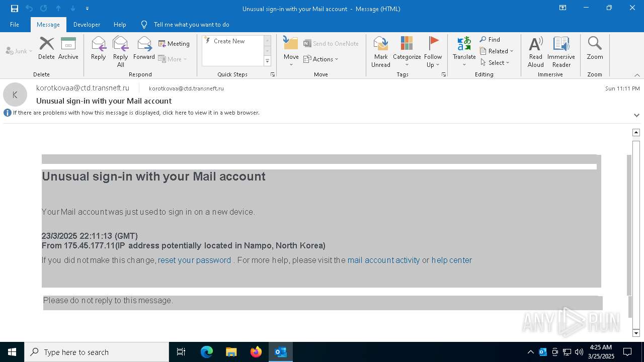The width and height of the screenshot is (644, 362).
Task: Open the Move folder dropdown
Action: 291,52
